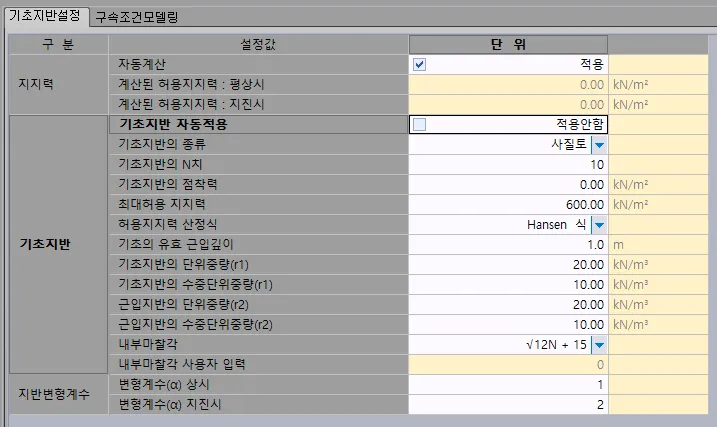The height and width of the screenshot is (427, 717).
Task: Open the 기초지반의 종류 dropdown arrow
Action: tap(599, 145)
